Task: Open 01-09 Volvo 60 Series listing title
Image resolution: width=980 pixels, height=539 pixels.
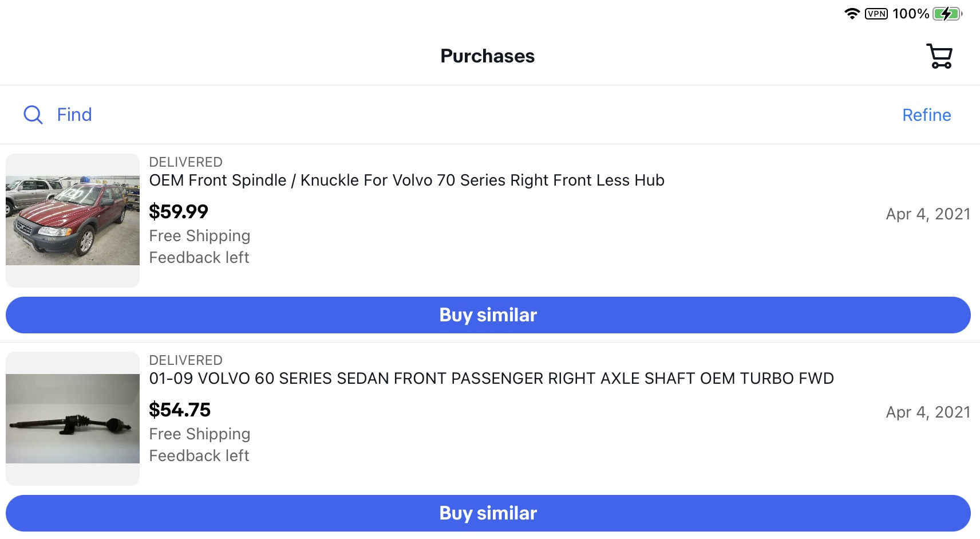Action: pyautogui.click(x=491, y=379)
